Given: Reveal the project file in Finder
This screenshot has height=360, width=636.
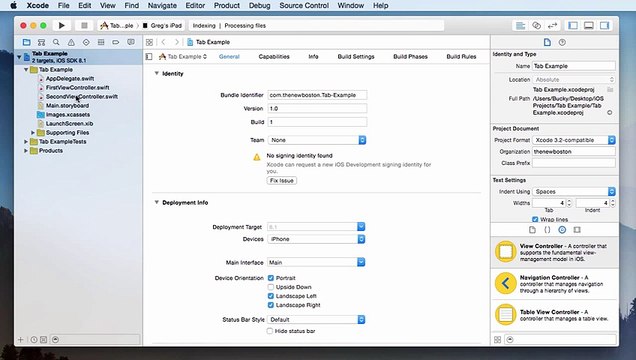Looking at the screenshot, I should tap(610, 113).
